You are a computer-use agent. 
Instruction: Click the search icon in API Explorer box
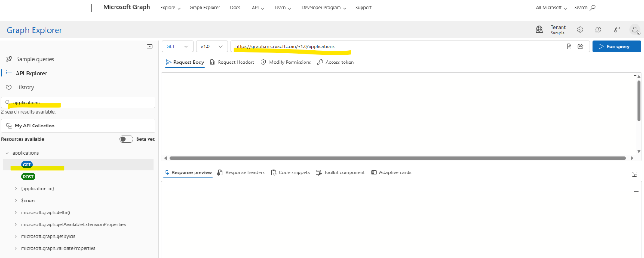7,103
